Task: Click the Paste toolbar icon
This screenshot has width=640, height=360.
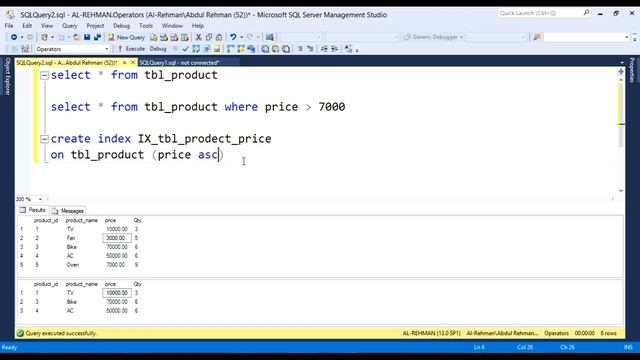Action: 219,37
